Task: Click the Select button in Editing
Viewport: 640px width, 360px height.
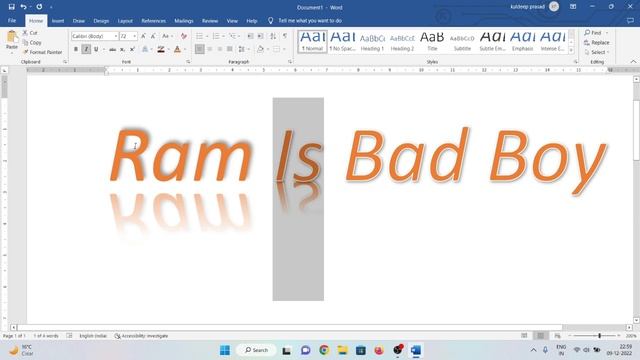Action: point(597,52)
